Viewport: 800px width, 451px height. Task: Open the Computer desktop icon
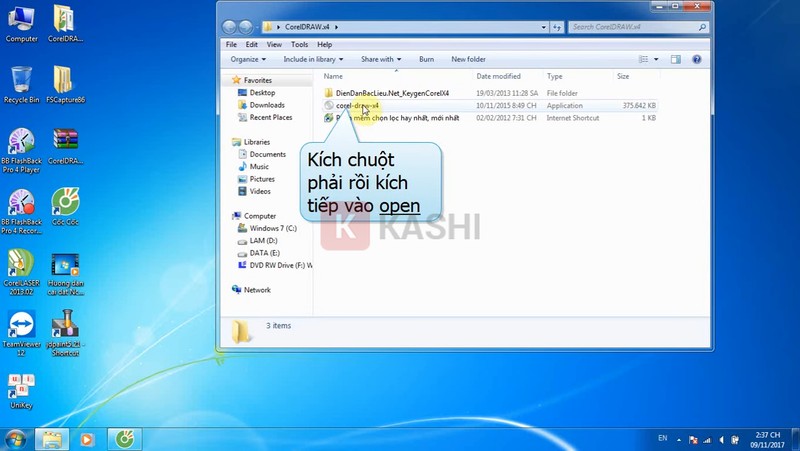point(21,23)
